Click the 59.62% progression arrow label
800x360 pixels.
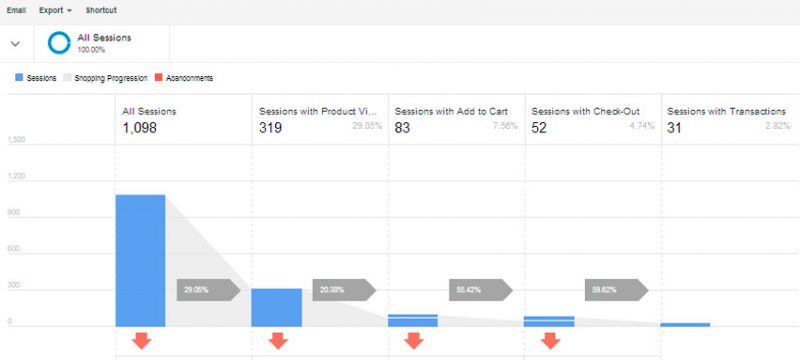(616, 290)
